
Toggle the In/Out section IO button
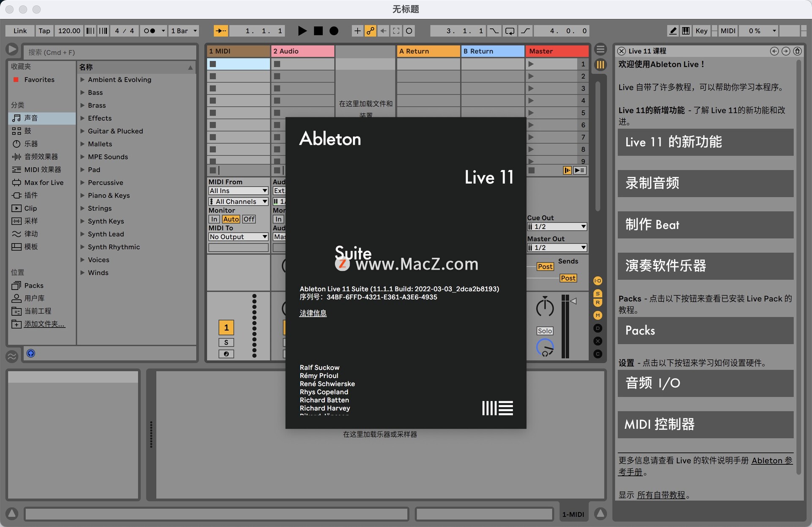coord(598,281)
